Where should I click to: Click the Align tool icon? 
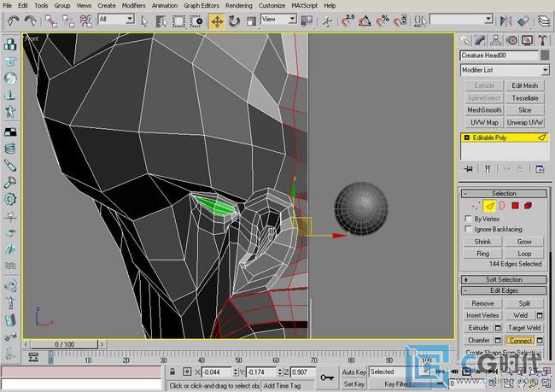point(523,20)
